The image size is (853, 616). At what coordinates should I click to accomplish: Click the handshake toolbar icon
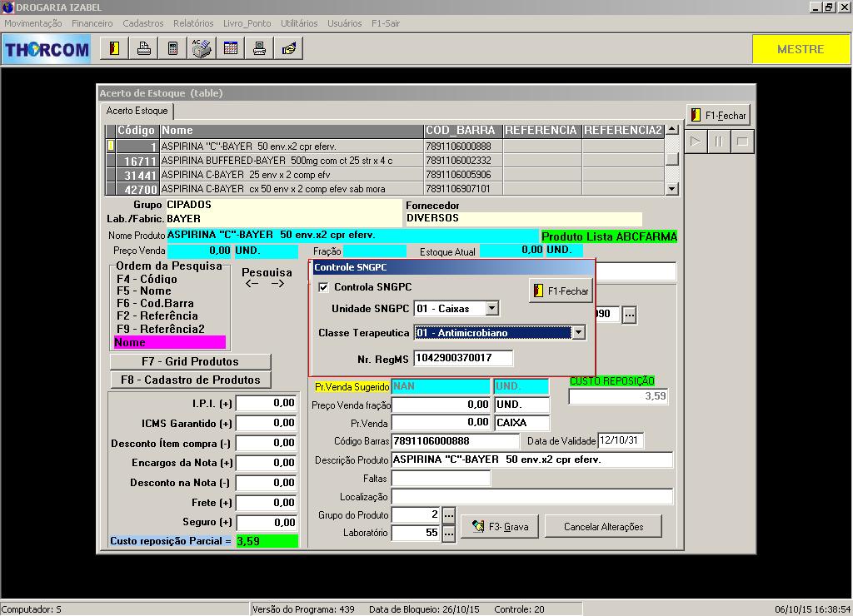pos(288,48)
